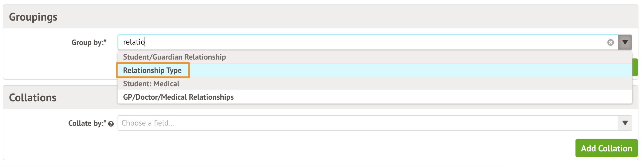Image resolution: width=644 pixels, height=167 pixels.
Task: Collapse the Group by dropdown using its arrow
Action: [625, 42]
